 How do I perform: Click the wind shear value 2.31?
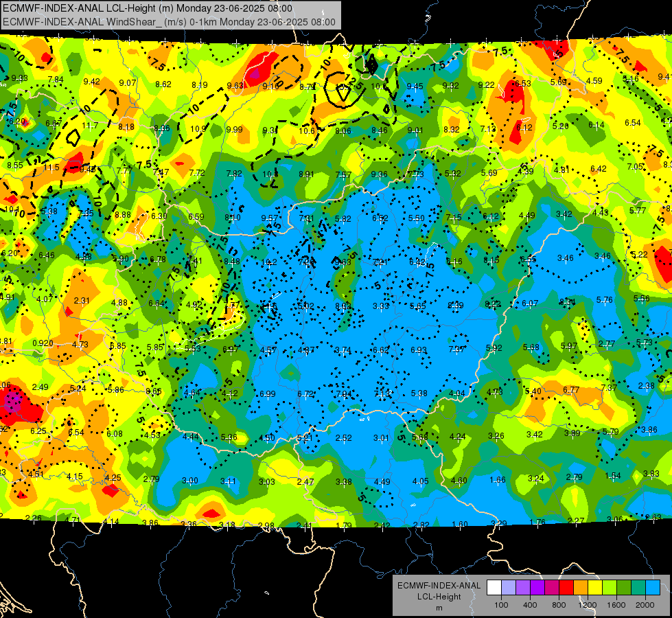(82, 301)
